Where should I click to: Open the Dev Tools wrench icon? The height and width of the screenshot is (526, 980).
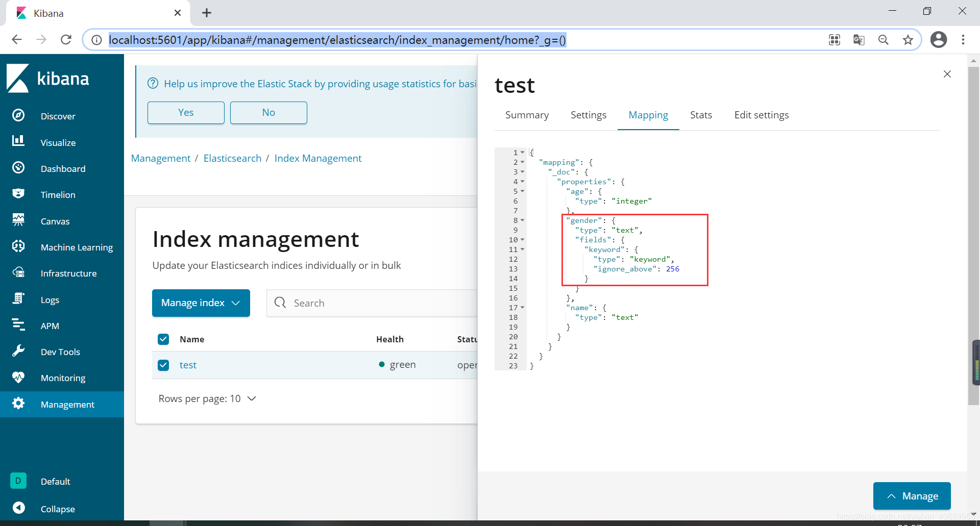pos(18,352)
